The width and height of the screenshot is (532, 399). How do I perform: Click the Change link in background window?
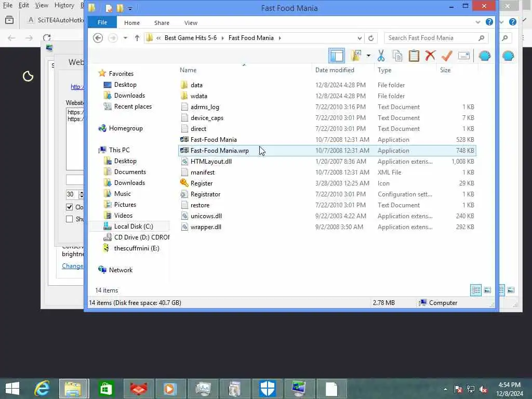point(72,266)
